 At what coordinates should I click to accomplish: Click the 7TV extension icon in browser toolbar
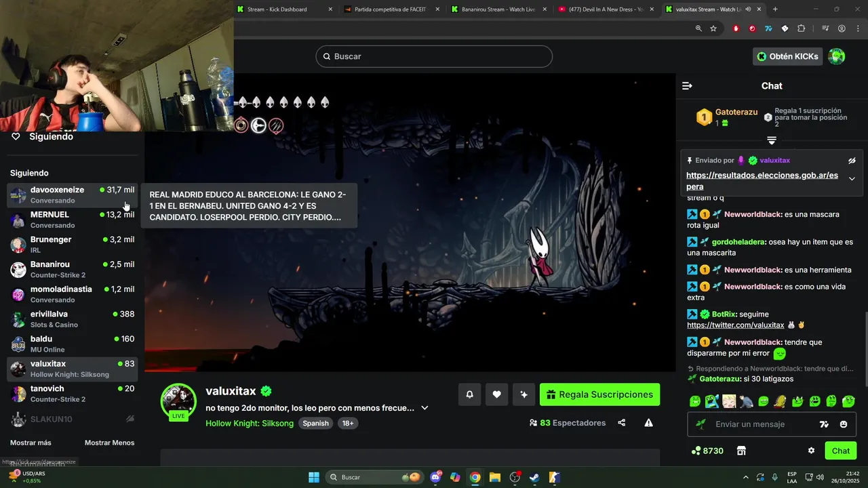point(768,28)
